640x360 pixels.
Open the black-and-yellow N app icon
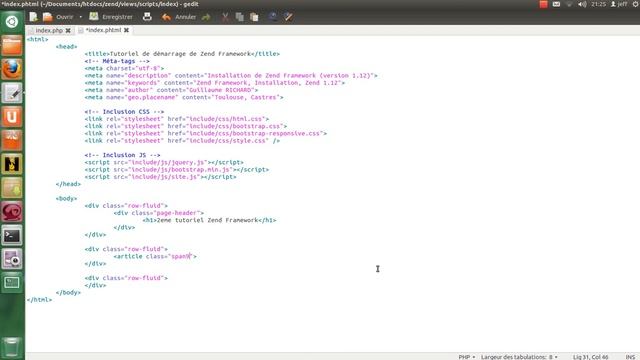tap(12, 164)
